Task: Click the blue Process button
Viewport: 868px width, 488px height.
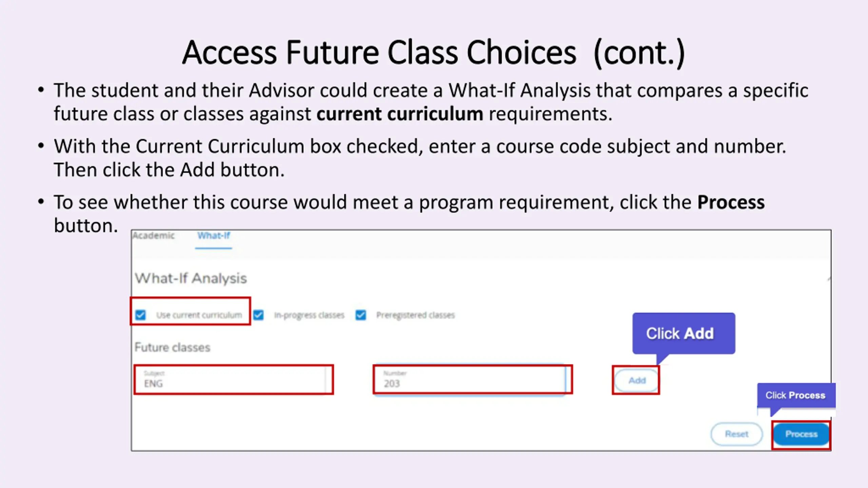Action: coord(802,434)
